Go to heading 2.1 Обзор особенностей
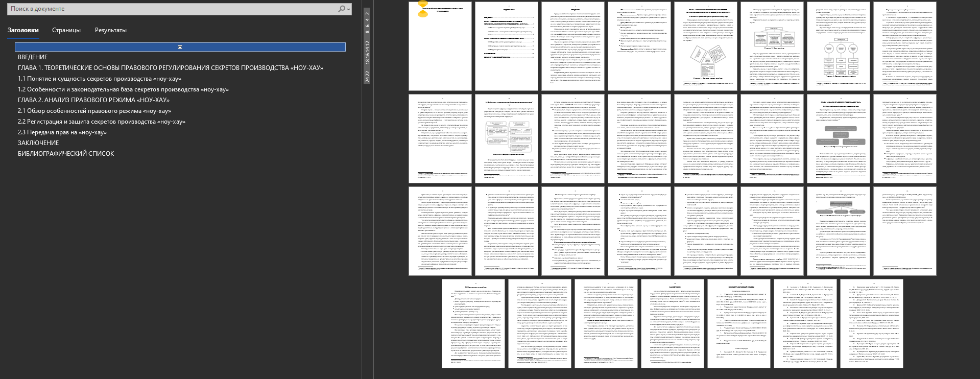 94,111
